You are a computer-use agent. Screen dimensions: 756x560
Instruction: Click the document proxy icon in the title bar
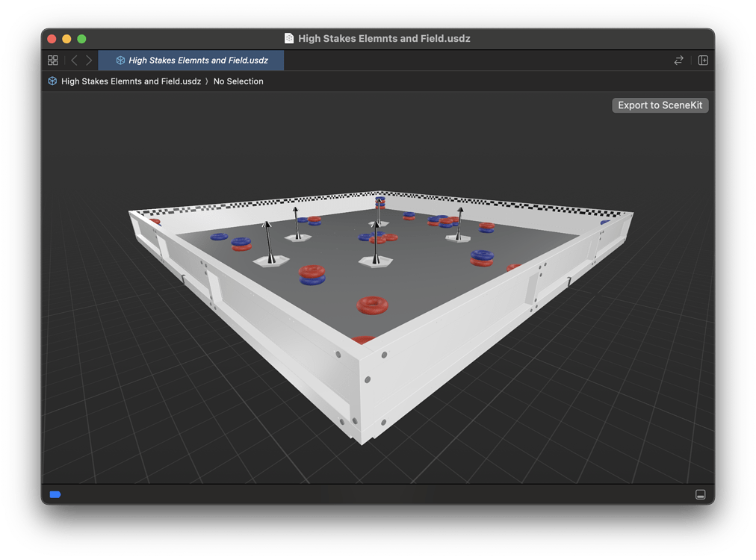click(288, 38)
